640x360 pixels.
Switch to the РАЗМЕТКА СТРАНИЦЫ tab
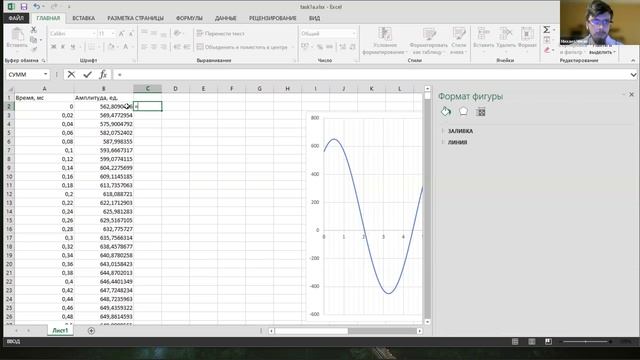(x=136, y=18)
